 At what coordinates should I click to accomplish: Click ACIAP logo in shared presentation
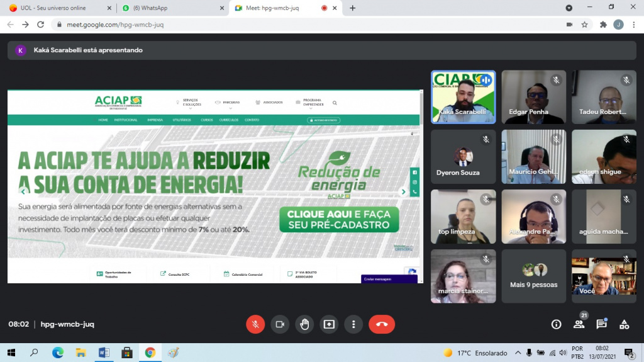118,101
